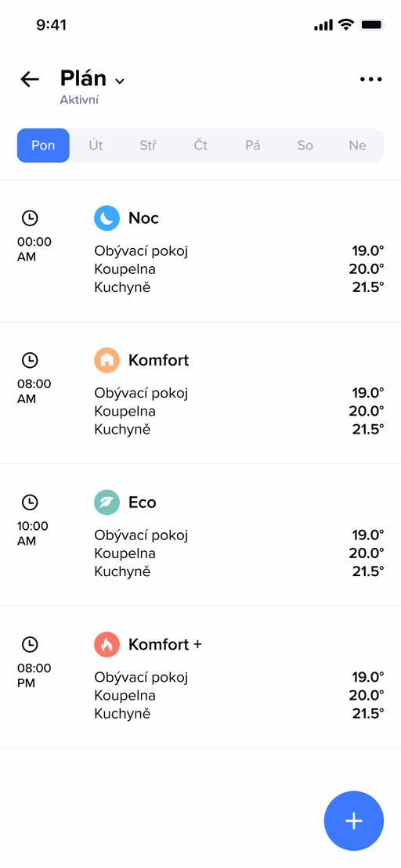Tap the Wi-Fi status icon
Viewport: 401px width, 868px height.
point(346,24)
